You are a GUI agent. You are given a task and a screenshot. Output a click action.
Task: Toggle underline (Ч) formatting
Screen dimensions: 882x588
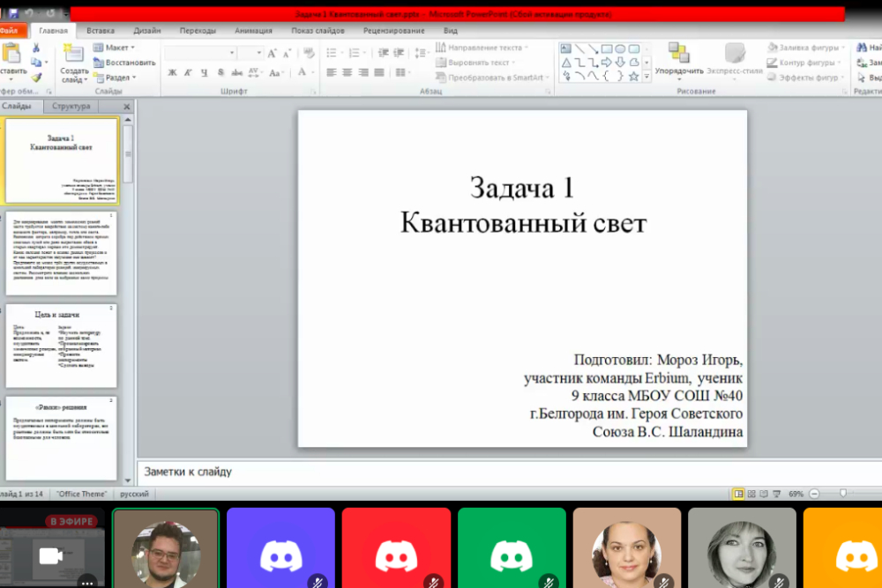[x=204, y=73]
